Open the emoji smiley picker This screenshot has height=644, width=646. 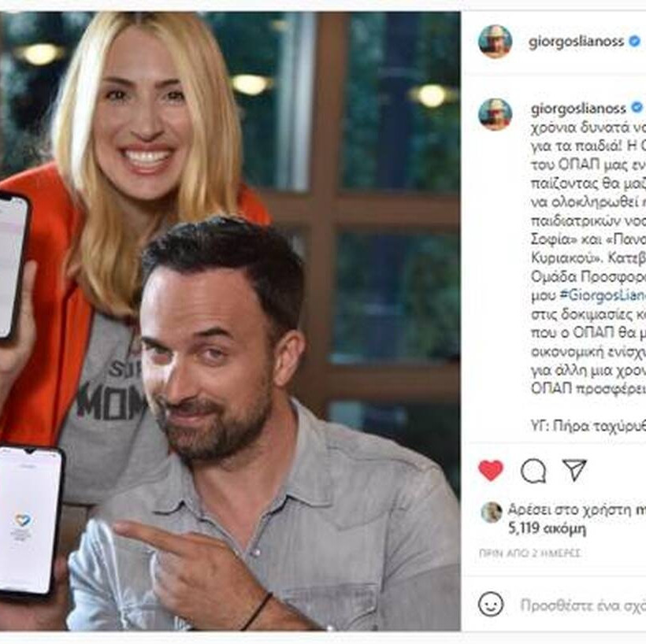(491, 605)
